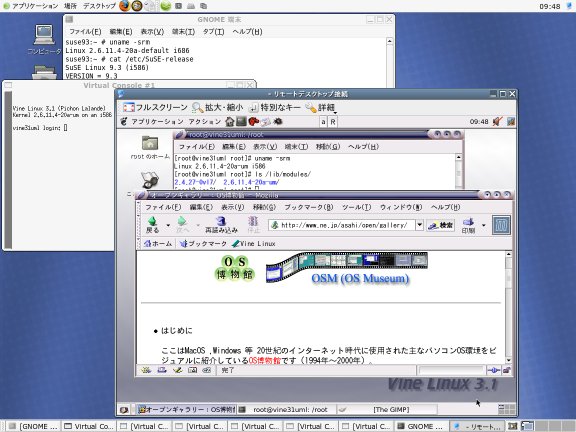Click the Composer icon in Mozilla status bar
The image size is (576, 432).
pos(177,370)
